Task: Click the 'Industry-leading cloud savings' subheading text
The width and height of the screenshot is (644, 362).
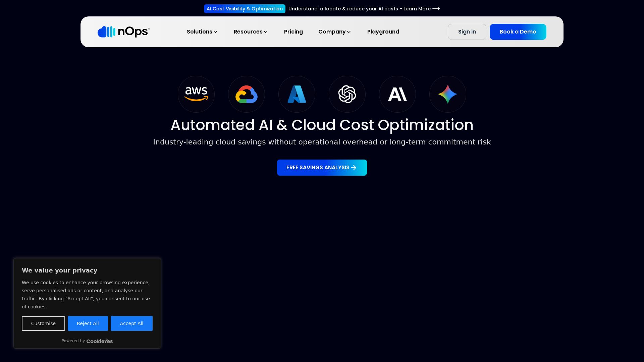Action: coord(322,142)
